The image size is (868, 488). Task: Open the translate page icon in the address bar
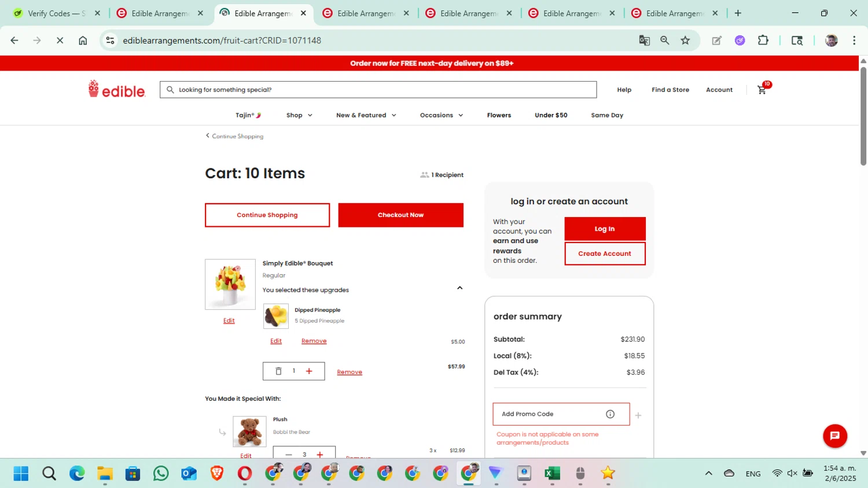[644, 41]
